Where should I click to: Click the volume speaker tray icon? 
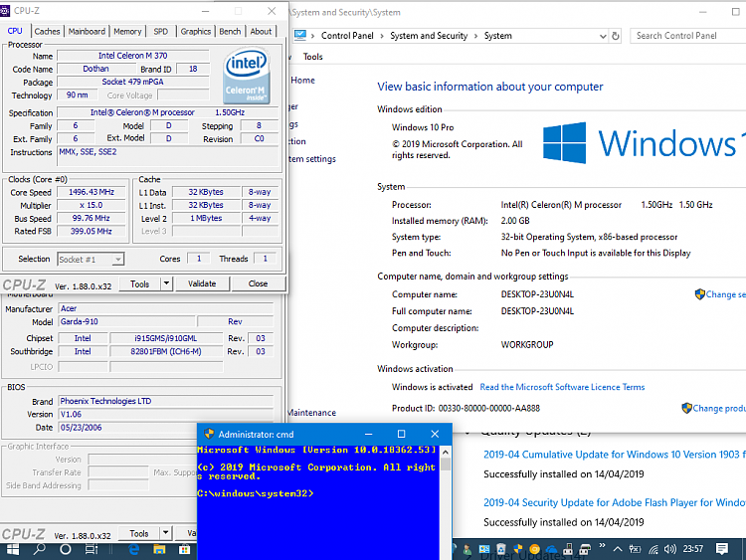click(x=669, y=549)
